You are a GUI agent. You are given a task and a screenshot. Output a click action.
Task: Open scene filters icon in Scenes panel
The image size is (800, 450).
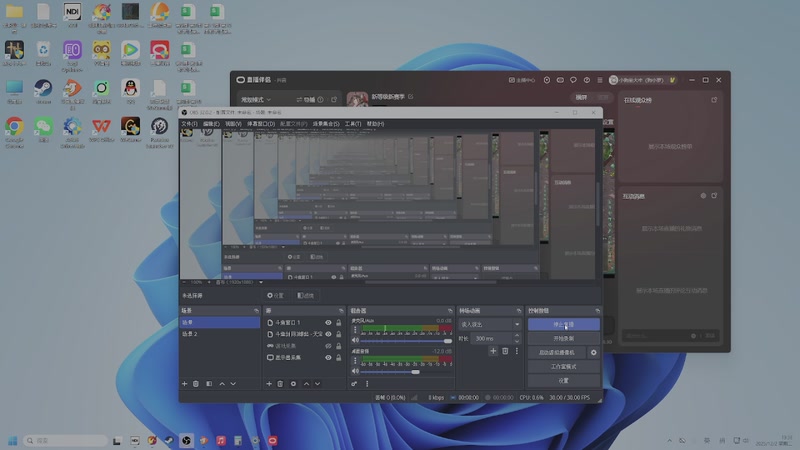209,384
